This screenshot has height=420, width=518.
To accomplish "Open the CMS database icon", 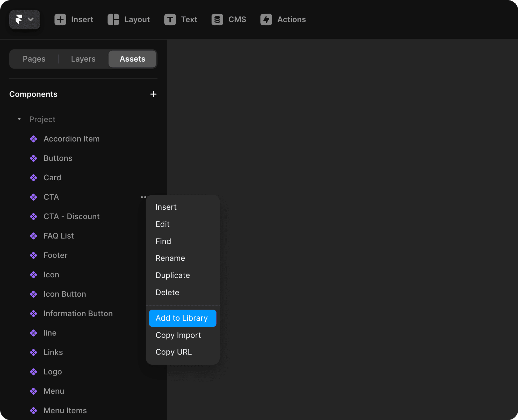I will [x=217, y=19].
